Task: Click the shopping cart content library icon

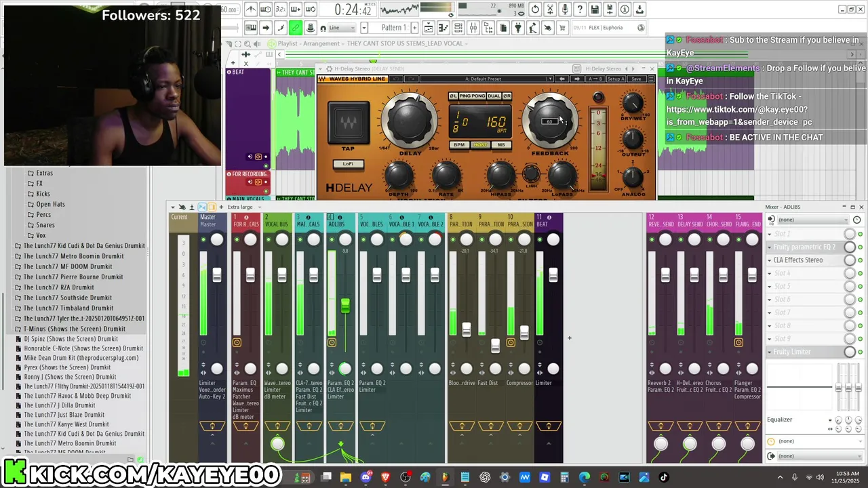Action: pos(563,28)
